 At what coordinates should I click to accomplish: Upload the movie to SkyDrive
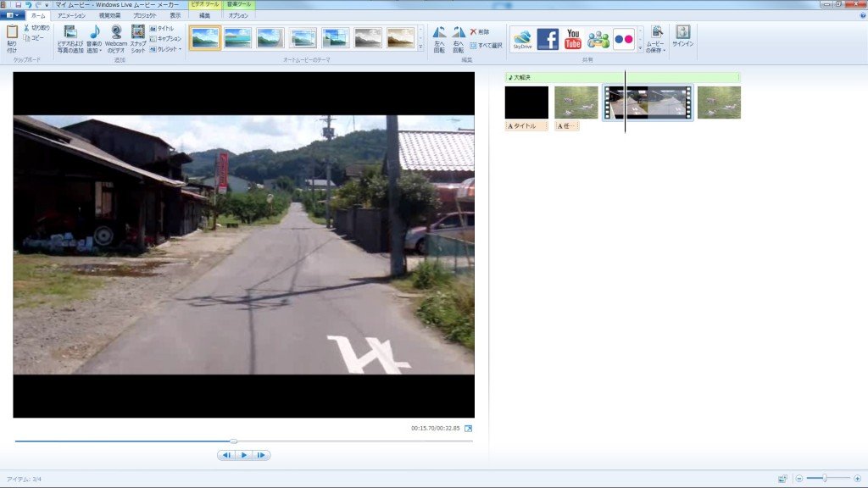click(x=522, y=39)
